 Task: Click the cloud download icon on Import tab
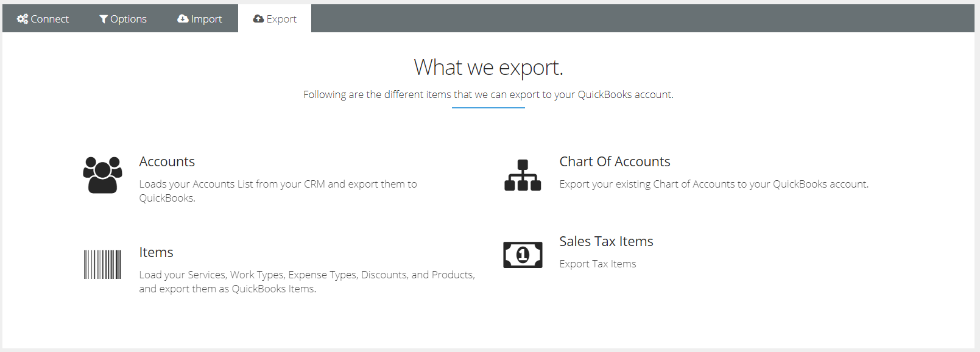pyautogui.click(x=183, y=19)
